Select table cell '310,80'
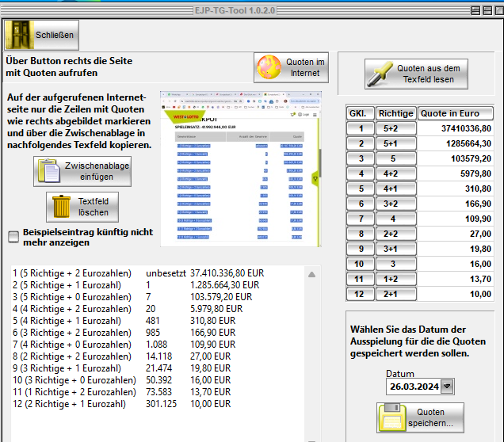This screenshot has width=504, height=442. tap(456, 189)
